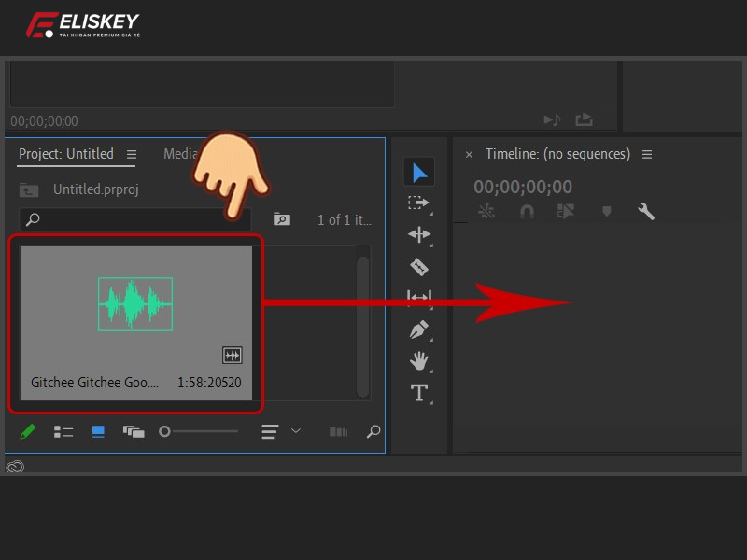Open Timeline Display Settings with the wrench icon
Image resolution: width=747 pixels, height=560 pixels.
[x=646, y=211]
